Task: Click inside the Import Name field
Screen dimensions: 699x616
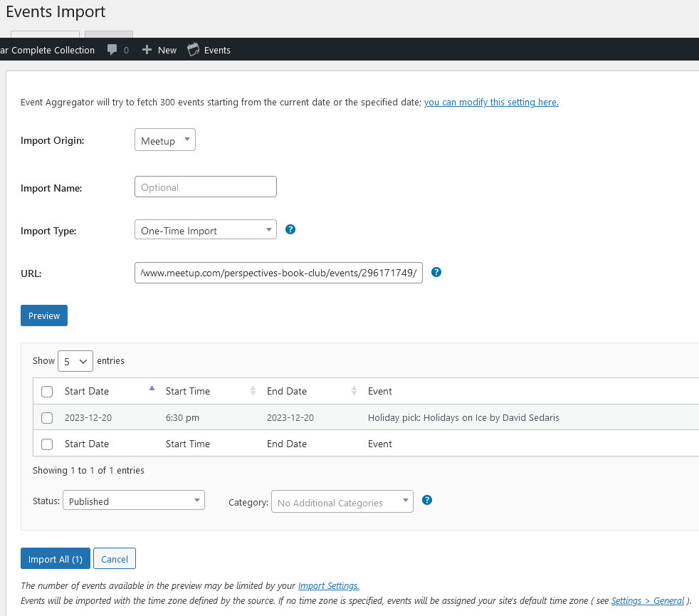Action: coord(205,186)
